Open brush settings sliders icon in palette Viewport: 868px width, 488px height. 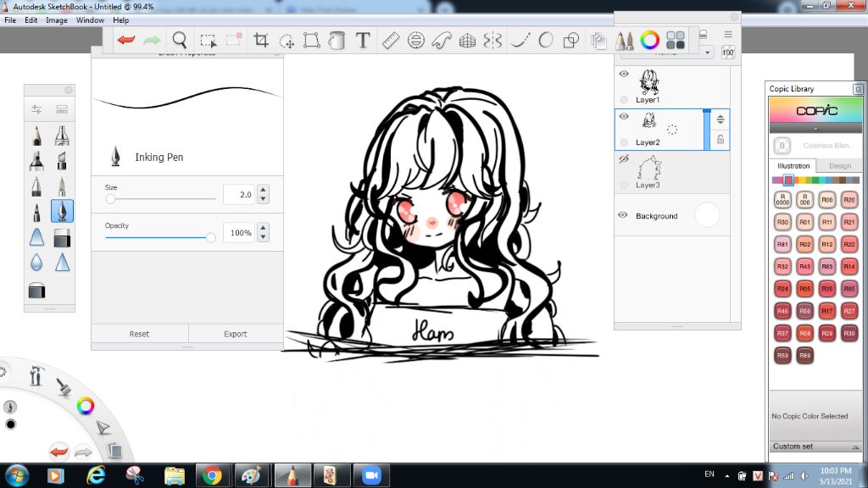(36, 109)
